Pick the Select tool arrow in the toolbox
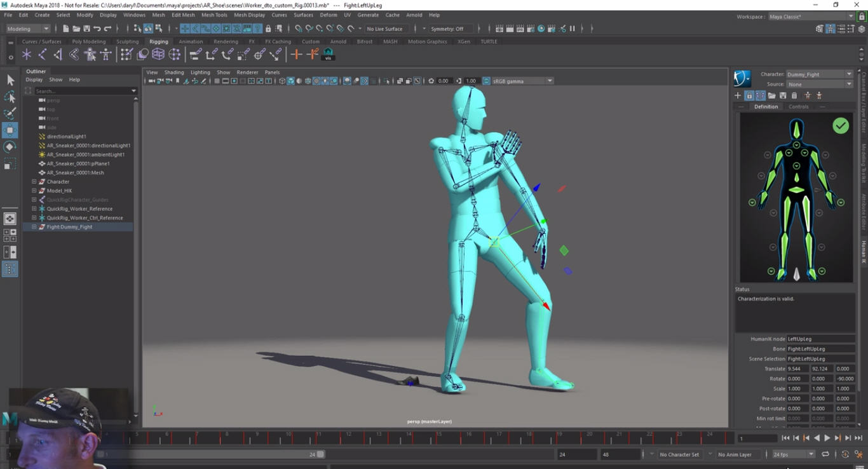The height and width of the screenshot is (469, 868). pyautogui.click(x=10, y=80)
